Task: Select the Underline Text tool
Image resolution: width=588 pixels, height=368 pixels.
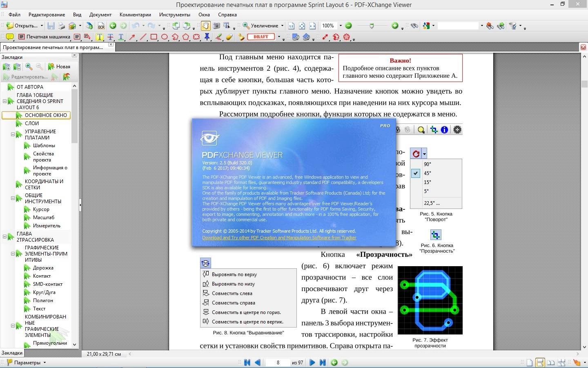Action: click(x=121, y=37)
